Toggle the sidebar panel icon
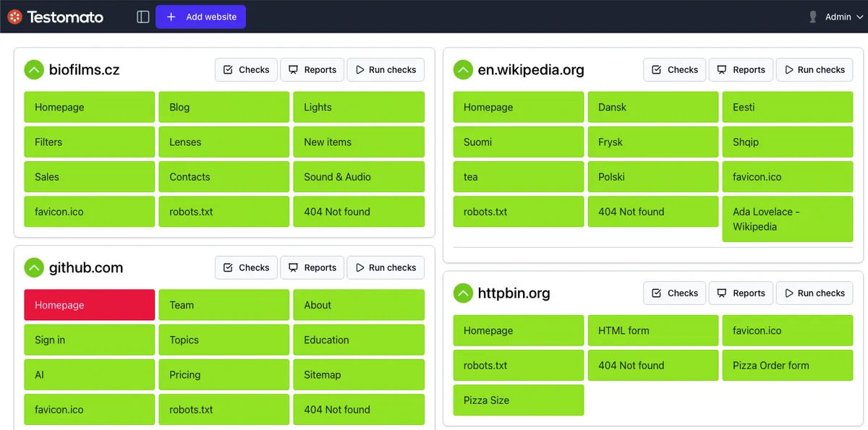The width and height of the screenshot is (868, 430). (143, 17)
